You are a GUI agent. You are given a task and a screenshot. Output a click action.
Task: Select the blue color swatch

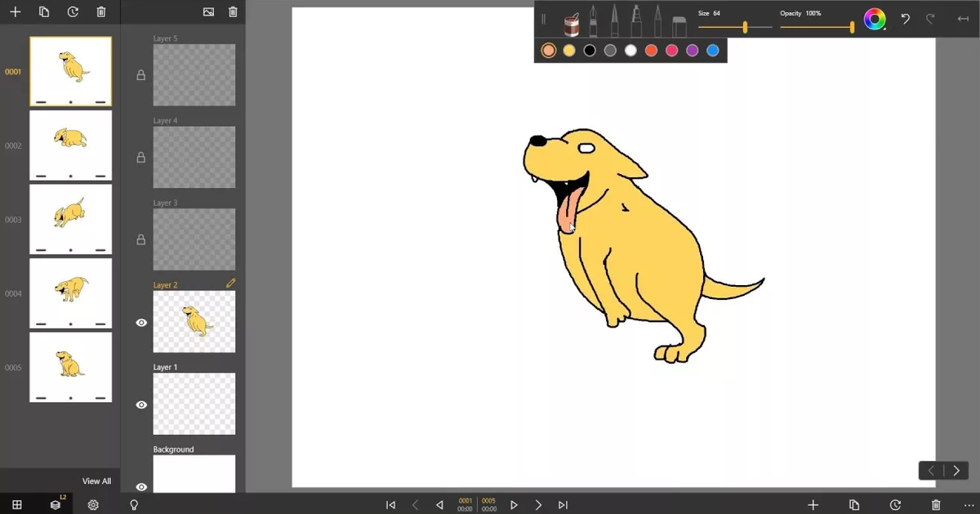713,51
